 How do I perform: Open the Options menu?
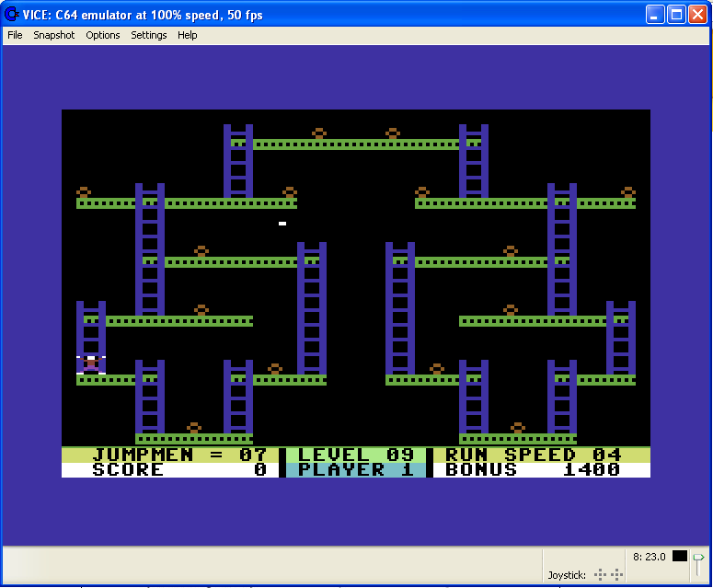click(103, 35)
